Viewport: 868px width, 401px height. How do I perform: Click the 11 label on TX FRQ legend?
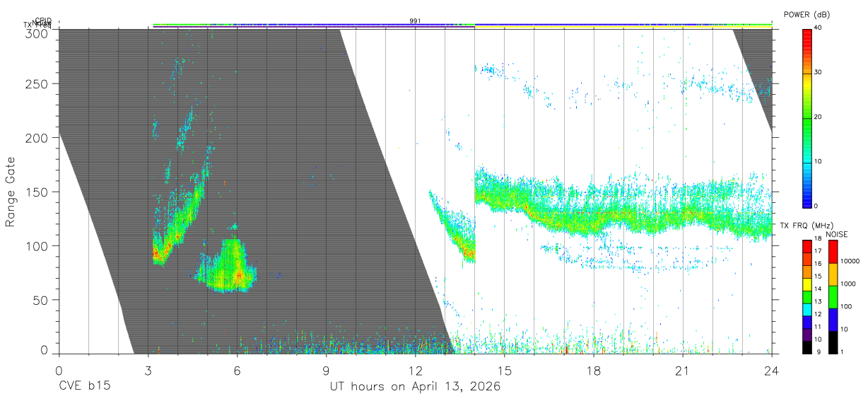coord(819,327)
